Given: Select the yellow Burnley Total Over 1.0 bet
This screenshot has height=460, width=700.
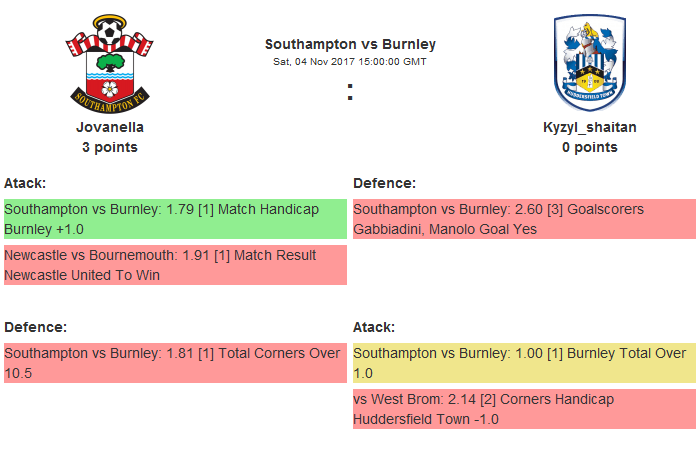Looking at the screenshot, I should click(x=524, y=363).
